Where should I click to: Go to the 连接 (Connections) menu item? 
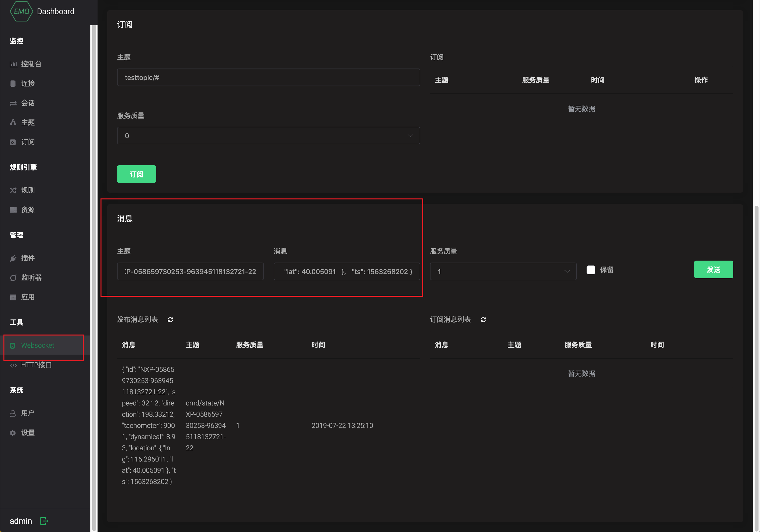(28, 83)
